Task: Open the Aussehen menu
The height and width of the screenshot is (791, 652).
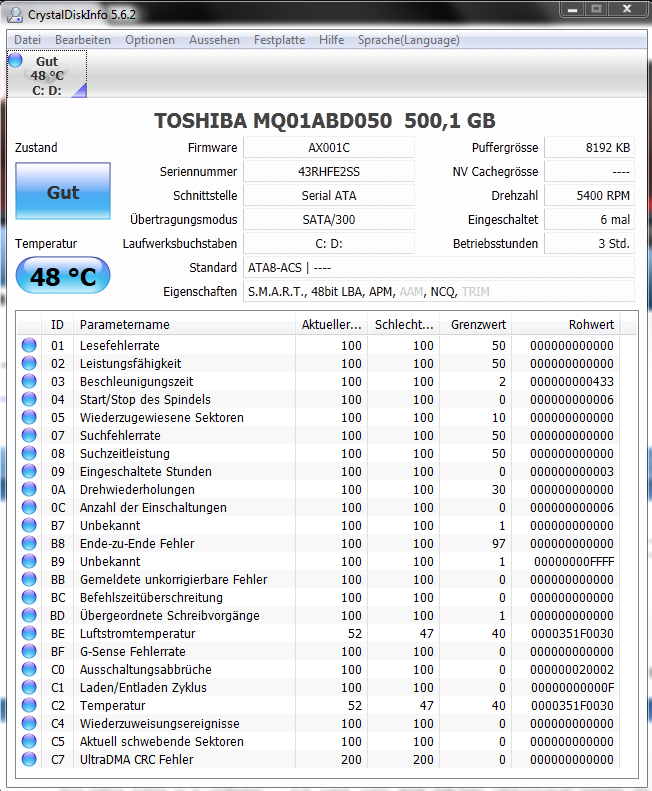Action: tap(214, 40)
